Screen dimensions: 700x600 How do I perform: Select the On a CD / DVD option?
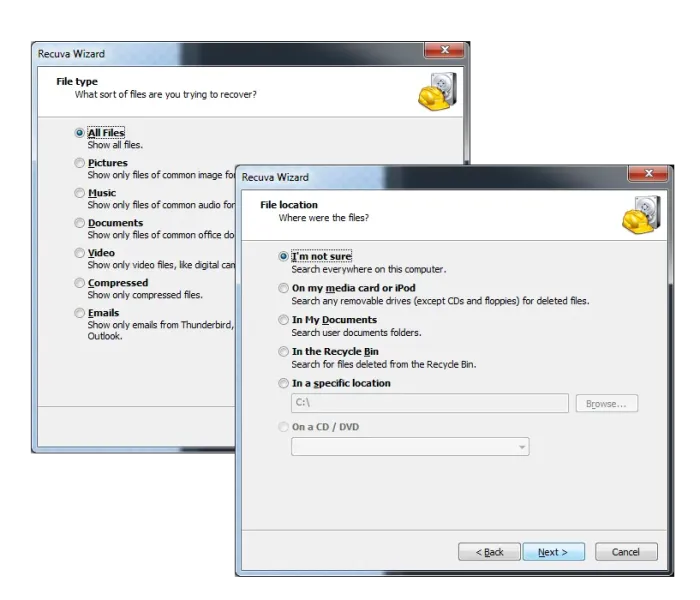[283, 427]
